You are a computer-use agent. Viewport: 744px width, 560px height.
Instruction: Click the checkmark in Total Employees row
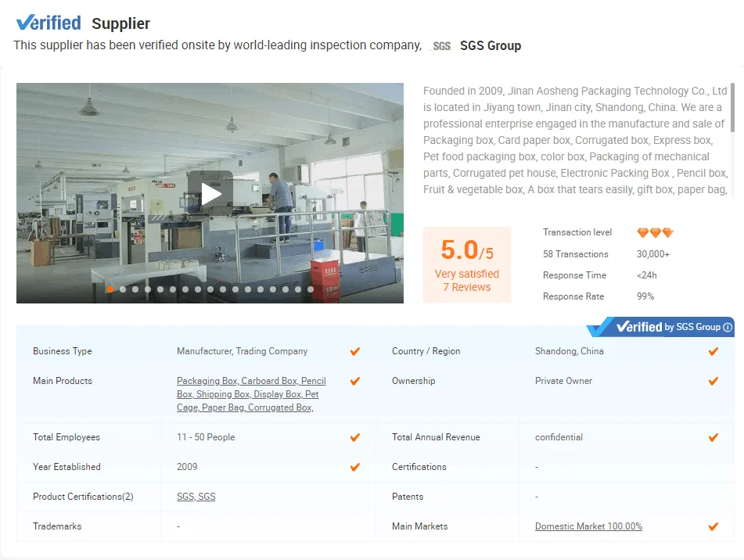[x=355, y=437]
